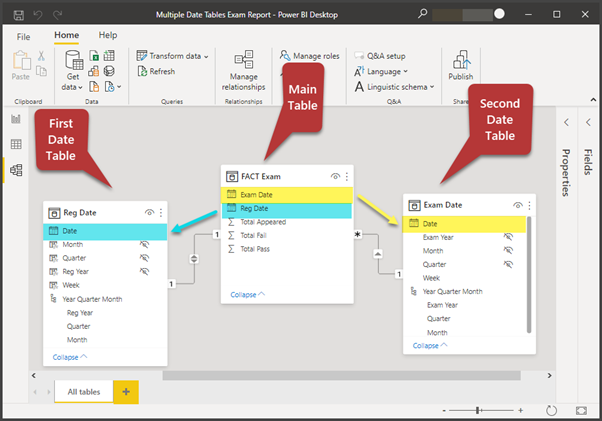Expand the Fields pane

pos(588,122)
